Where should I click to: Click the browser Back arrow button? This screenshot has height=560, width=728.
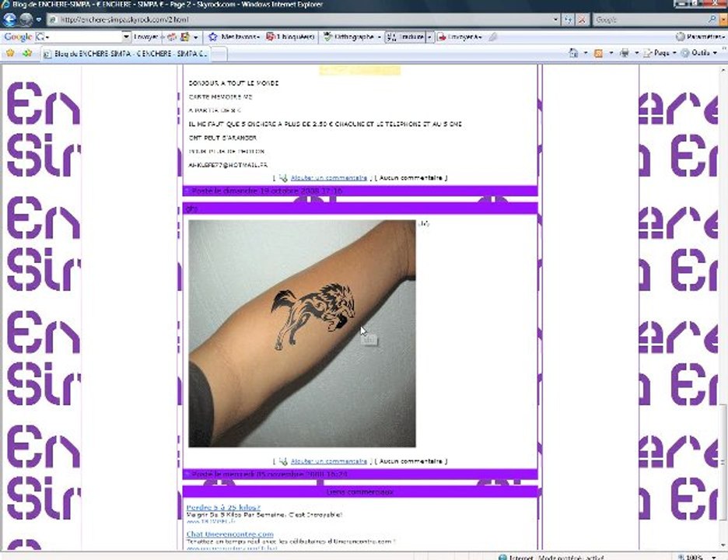pyautogui.click(x=9, y=19)
